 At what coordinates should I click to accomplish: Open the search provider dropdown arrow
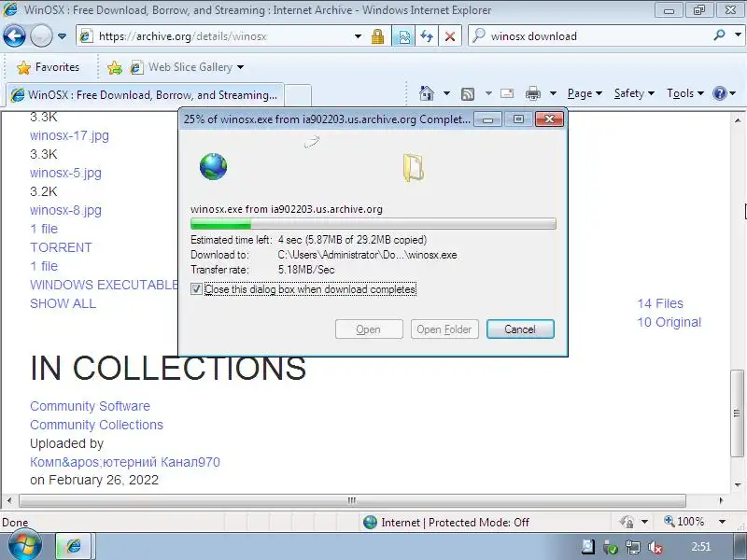coord(738,35)
